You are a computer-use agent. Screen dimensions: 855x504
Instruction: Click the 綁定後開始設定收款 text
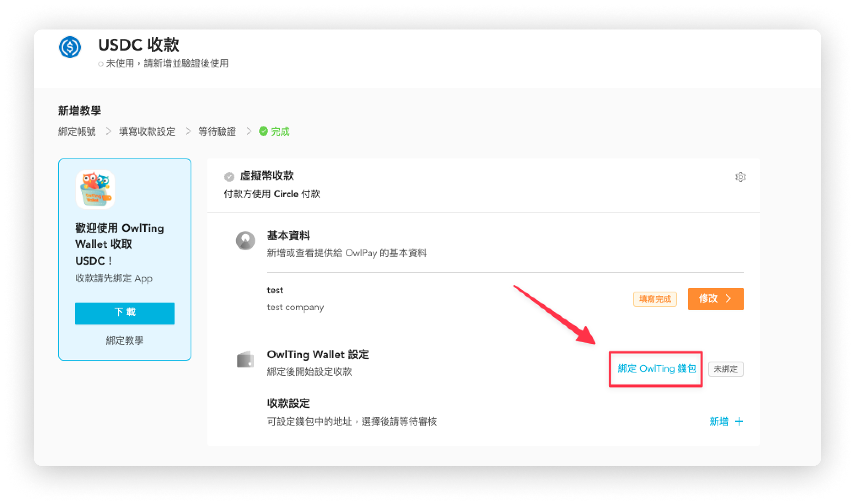pos(309,372)
